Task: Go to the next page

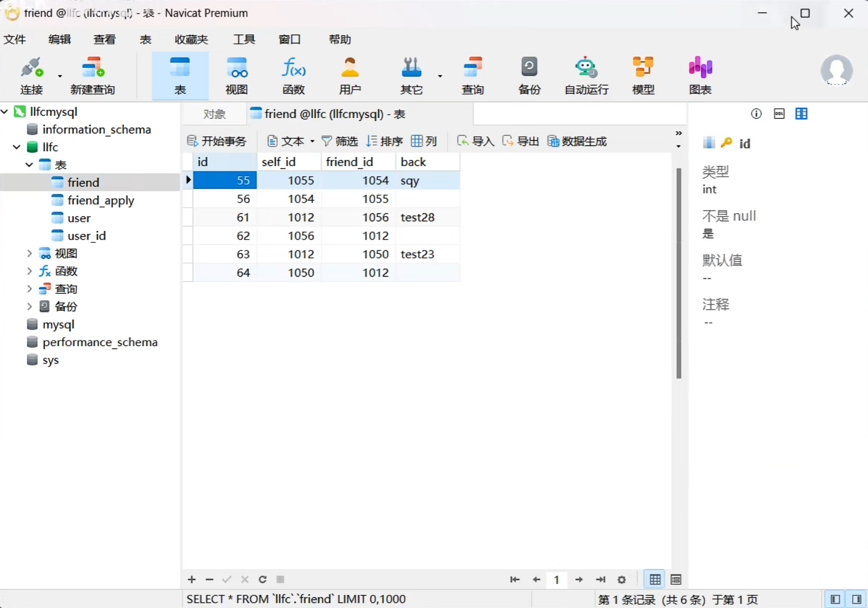Action: 579,579
